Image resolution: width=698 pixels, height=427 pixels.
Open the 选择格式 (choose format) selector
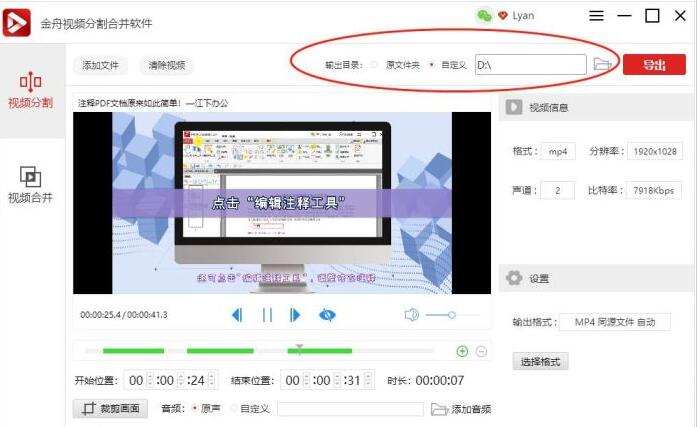click(540, 361)
